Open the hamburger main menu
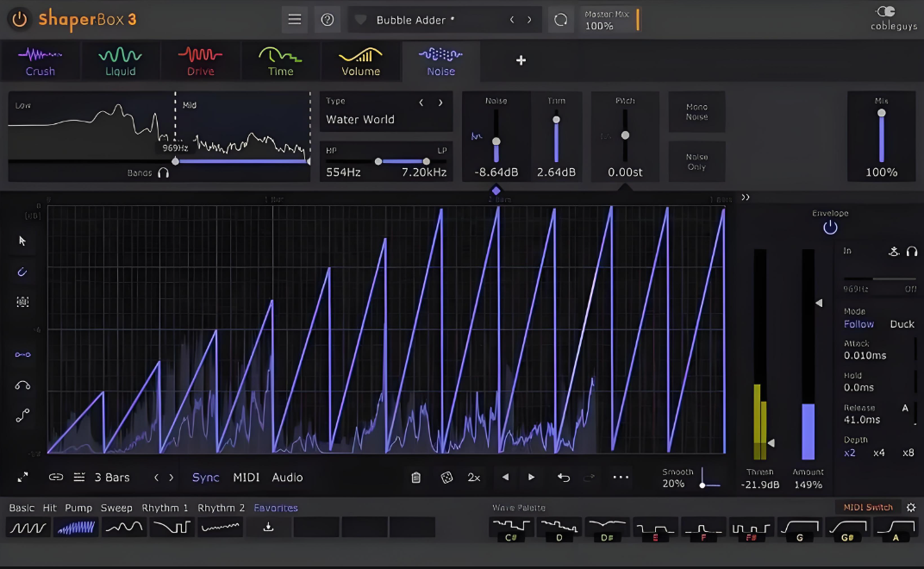924x569 pixels. click(x=295, y=20)
